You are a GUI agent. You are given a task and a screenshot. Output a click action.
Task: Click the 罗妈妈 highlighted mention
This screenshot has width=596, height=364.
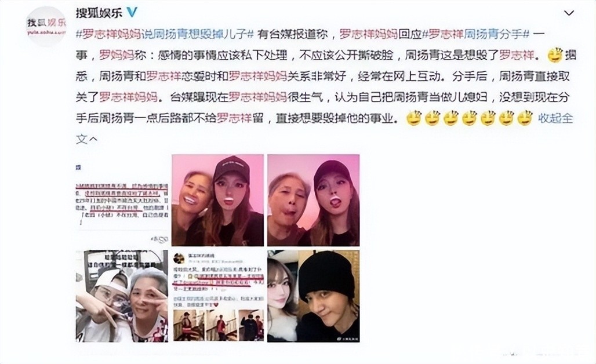tap(117, 56)
